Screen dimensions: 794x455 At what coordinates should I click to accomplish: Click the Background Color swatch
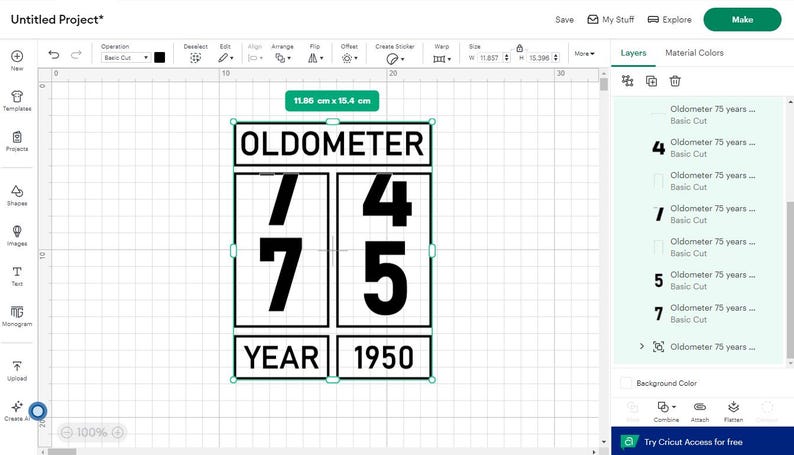tap(626, 383)
